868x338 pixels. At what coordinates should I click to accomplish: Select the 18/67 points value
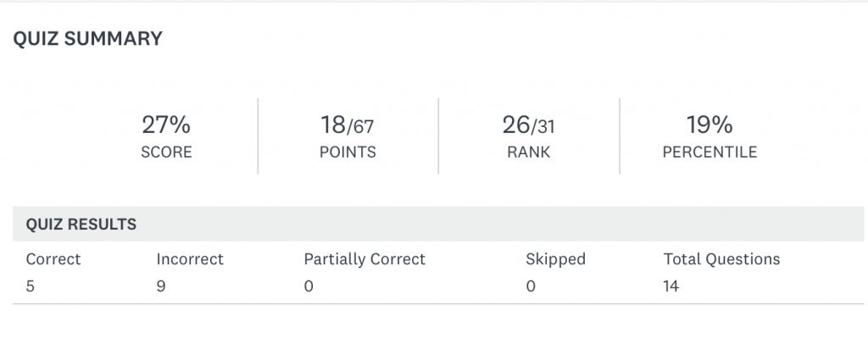[347, 125]
